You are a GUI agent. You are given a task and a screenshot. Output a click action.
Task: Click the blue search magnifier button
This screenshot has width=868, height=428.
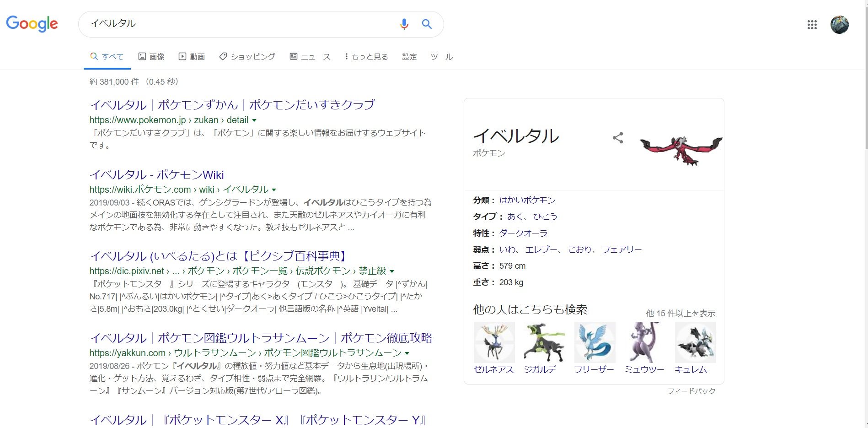pyautogui.click(x=427, y=24)
